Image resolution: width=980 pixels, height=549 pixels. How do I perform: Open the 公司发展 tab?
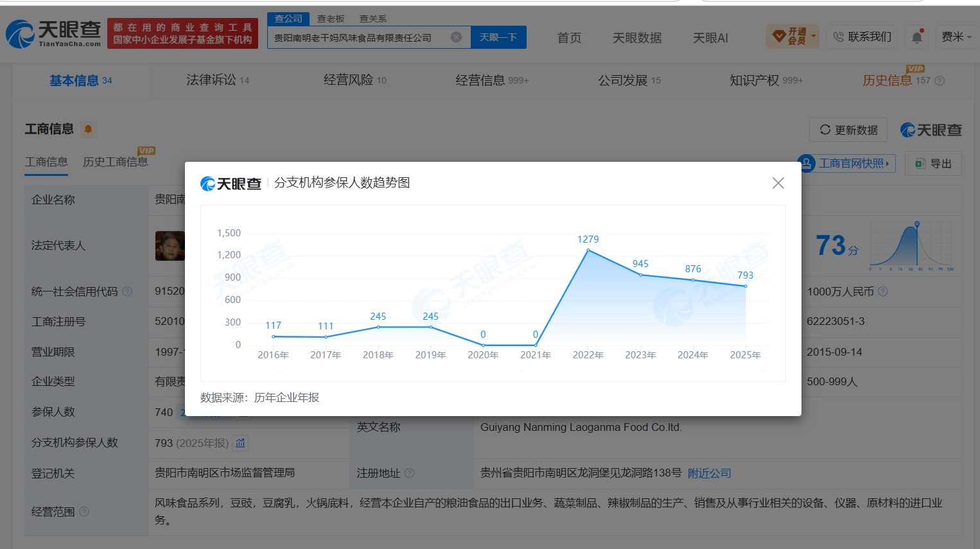click(x=629, y=80)
